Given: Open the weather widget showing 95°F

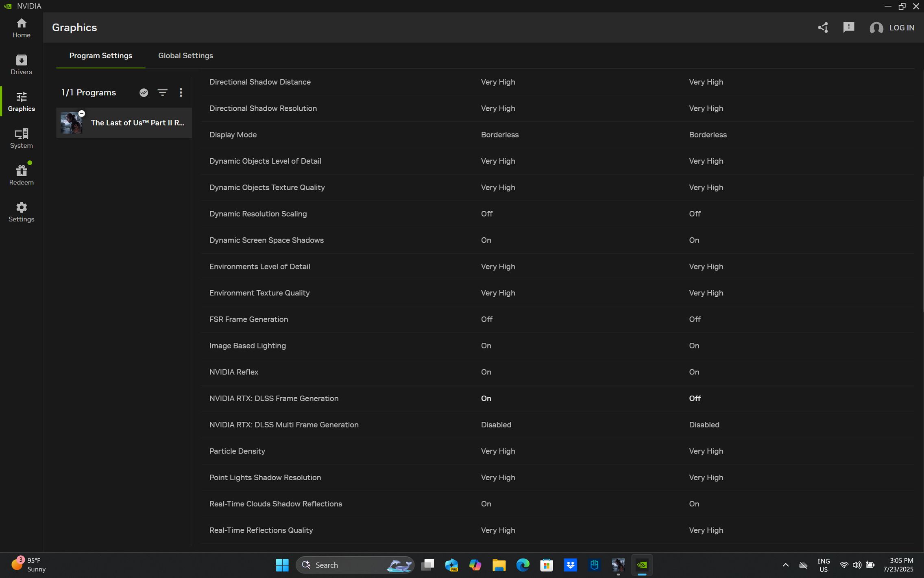Looking at the screenshot, I should (x=28, y=565).
